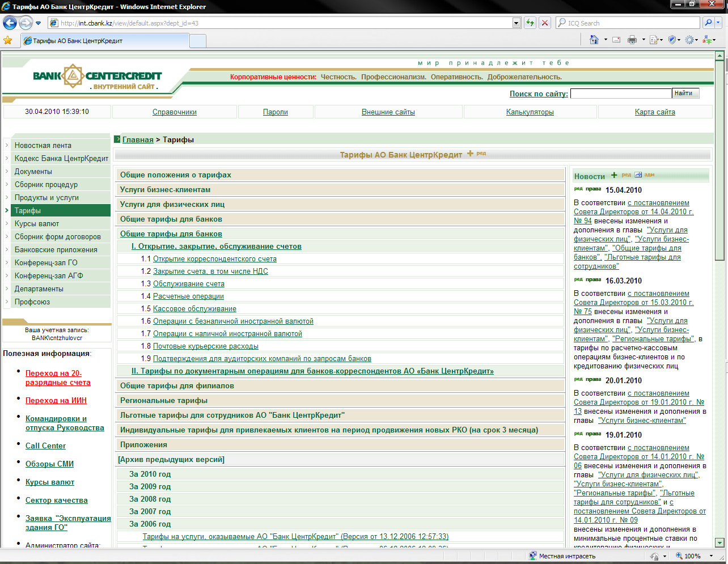Click the green Refresh arrows button
The height and width of the screenshot is (564, 728).
tap(530, 23)
